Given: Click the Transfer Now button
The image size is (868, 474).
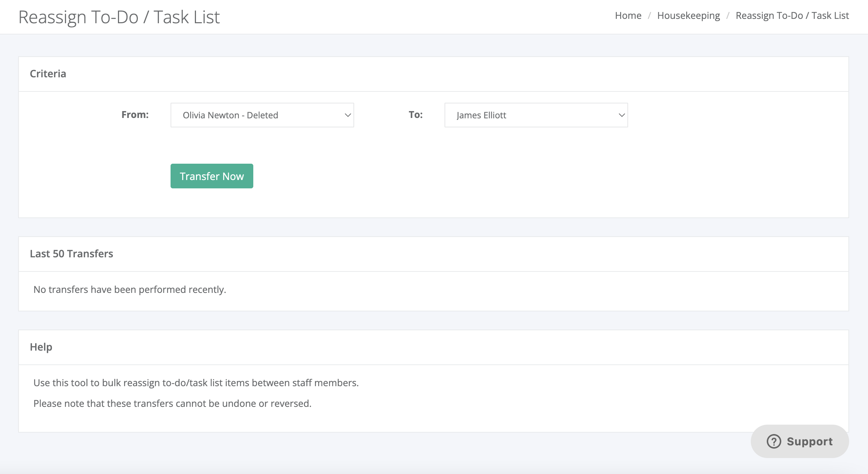Looking at the screenshot, I should tap(212, 176).
